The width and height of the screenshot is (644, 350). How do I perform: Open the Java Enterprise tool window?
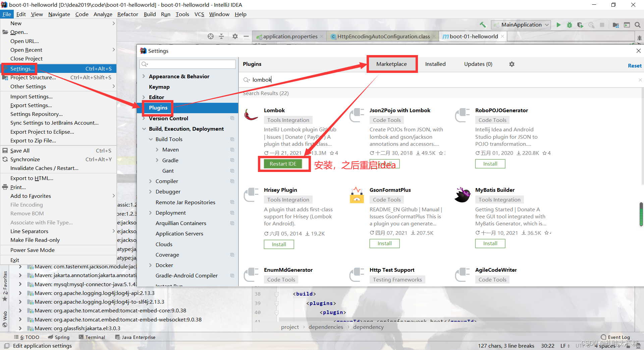tap(135, 337)
